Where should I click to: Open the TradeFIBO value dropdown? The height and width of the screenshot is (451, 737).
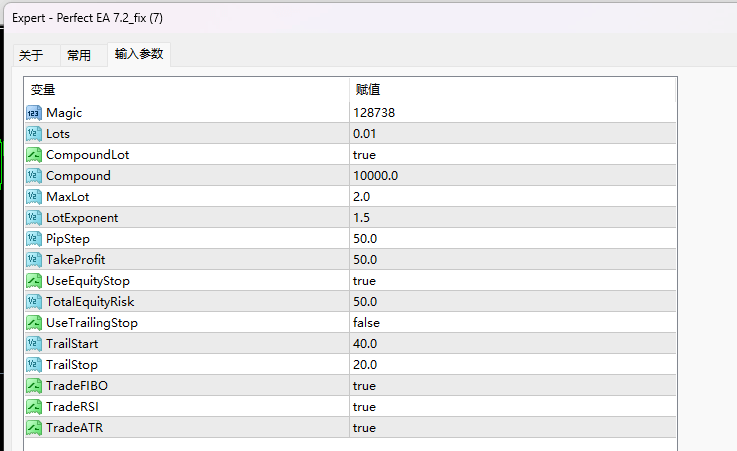(x=364, y=386)
